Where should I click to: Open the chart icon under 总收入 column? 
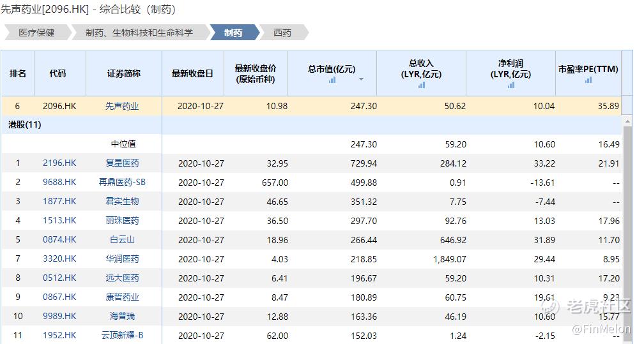pyautogui.click(x=422, y=85)
